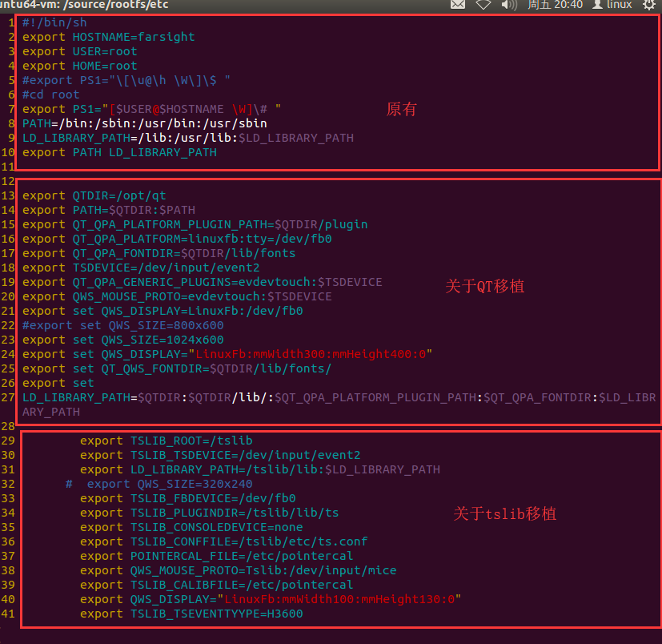This screenshot has width=662, height=644.
Task: Click the TSLIB_TSDEVICE export line
Action: [x=220, y=455]
